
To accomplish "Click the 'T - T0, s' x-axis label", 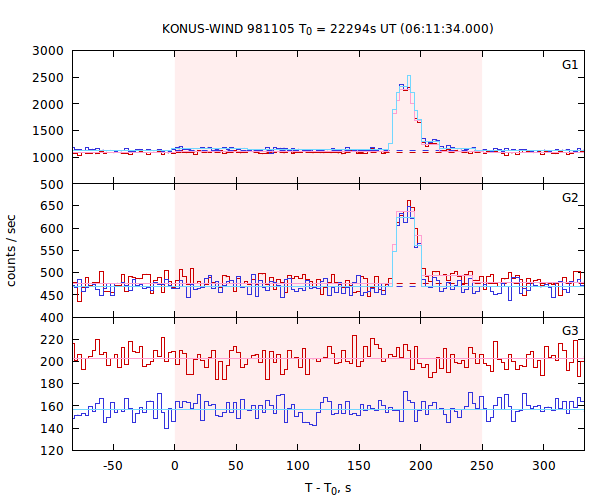I will [x=328, y=489].
